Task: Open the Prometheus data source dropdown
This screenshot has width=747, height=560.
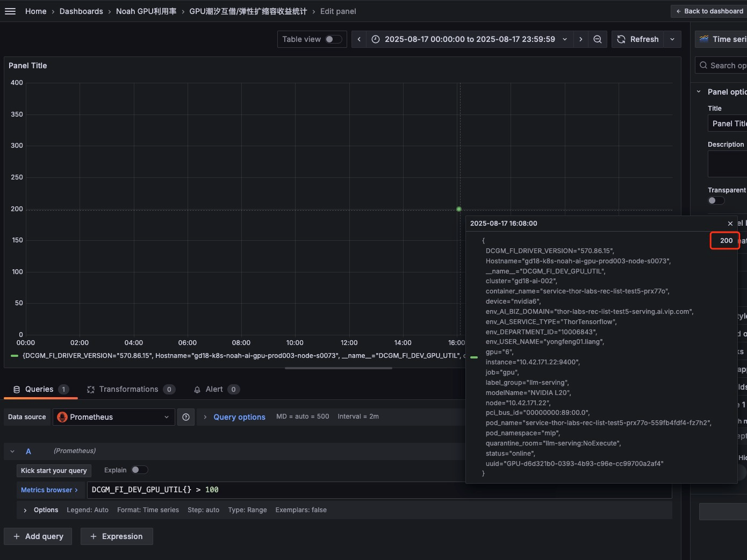Action: point(113,417)
